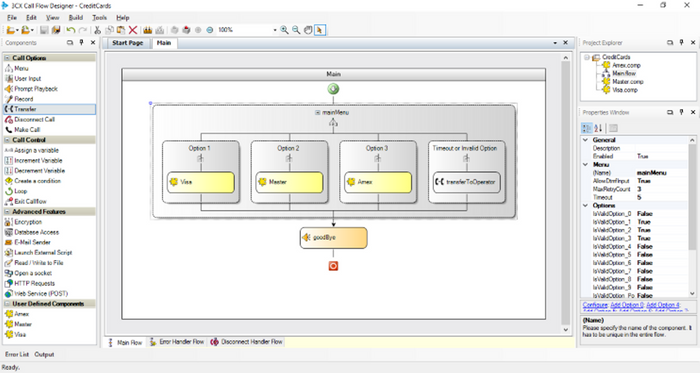This screenshot has width=700, height=373.
Task: Click the design canvas vertical scrollbar
Action: pyautogui.click(x=565, y=195)
